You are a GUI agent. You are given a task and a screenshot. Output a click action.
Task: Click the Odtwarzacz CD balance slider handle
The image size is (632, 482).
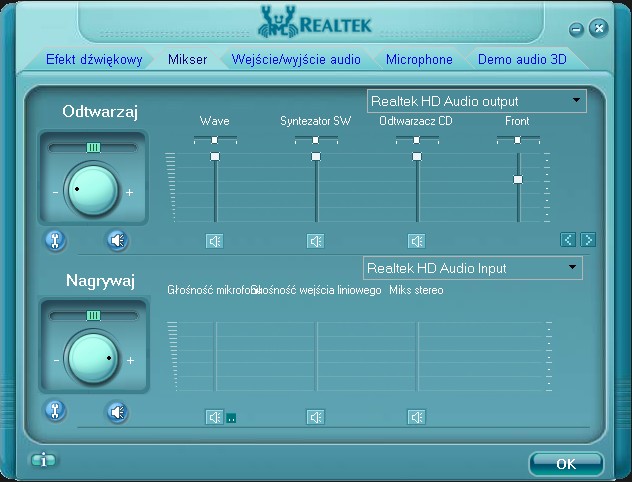pyautogui.click(x=417, y=140)
